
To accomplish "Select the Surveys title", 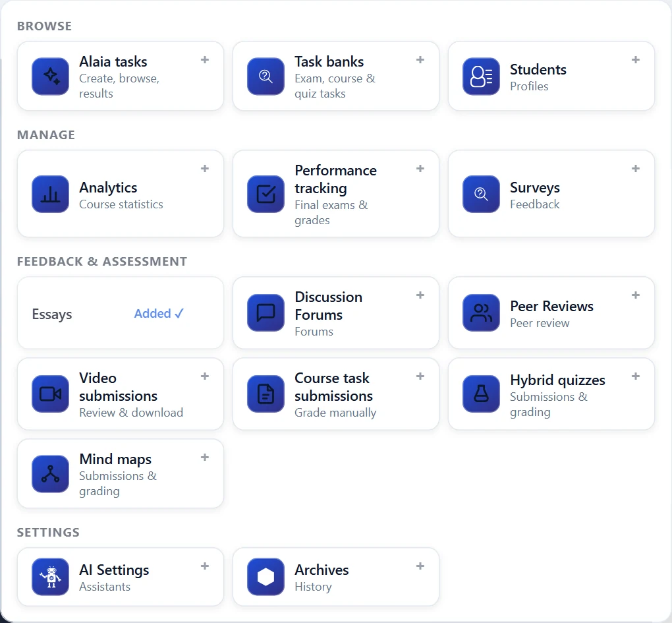I will coord(535,187).
